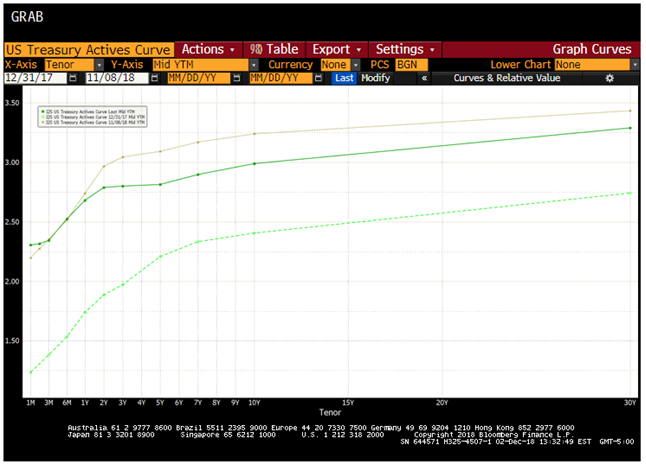The width and height of the screenshot is (646, 465).
Task: Open the calendar picker beside 12/31/17
Action: click(x=73, y=78)
